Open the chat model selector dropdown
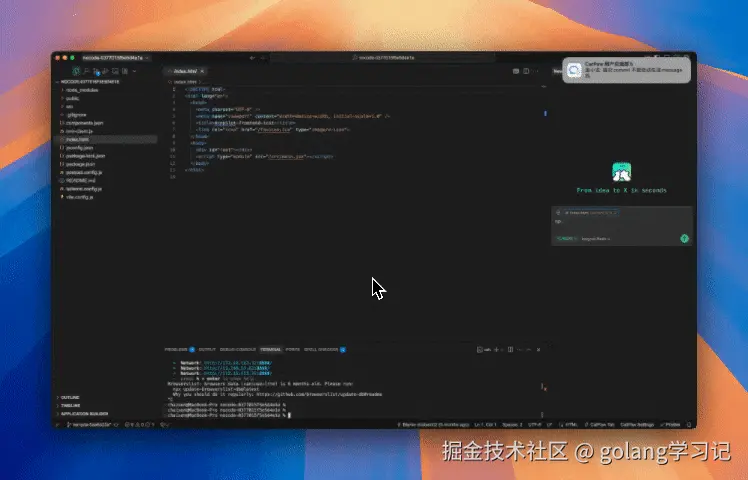The width and height of the screenshot is (748, 480). tap(596, 239)
